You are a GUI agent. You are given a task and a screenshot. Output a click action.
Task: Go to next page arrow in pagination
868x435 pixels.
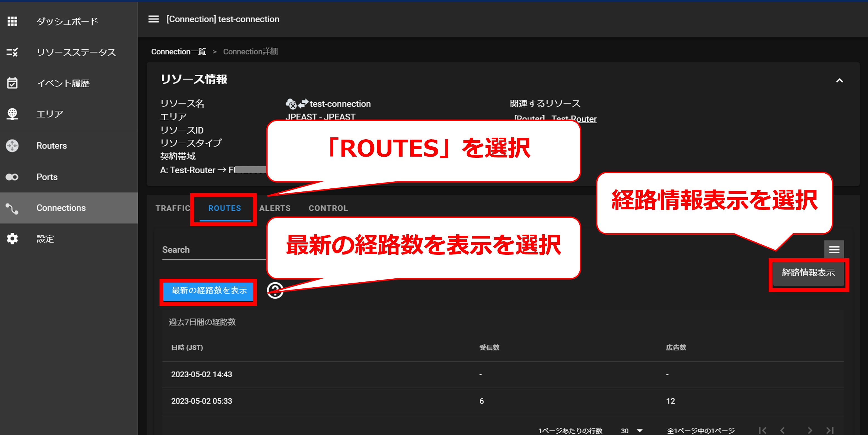[x=810, y=431]
